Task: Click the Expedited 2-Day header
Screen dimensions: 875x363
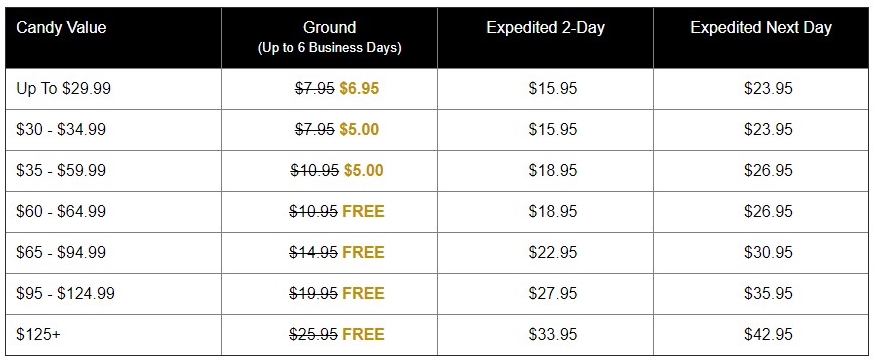Action: pos(545,28)
